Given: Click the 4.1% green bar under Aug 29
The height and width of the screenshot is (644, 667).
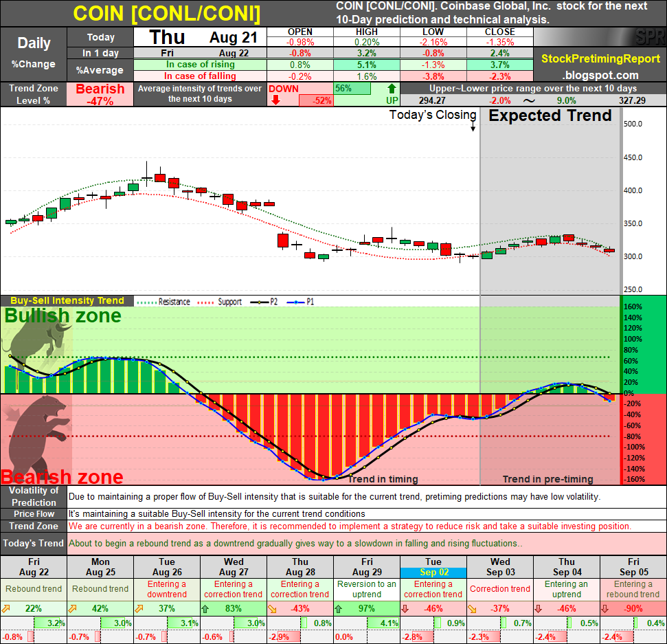Looking at the screenshot, I should tap(383, 623).
